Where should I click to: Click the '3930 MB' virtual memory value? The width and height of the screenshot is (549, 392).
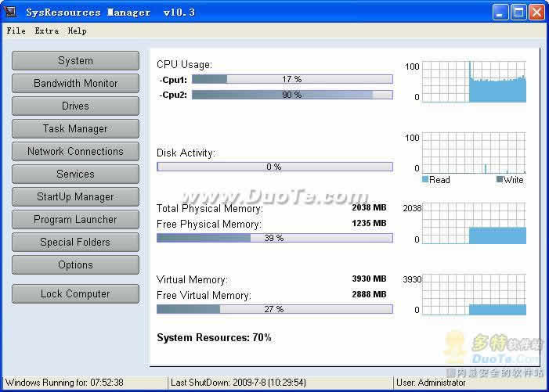click(369, 279)
